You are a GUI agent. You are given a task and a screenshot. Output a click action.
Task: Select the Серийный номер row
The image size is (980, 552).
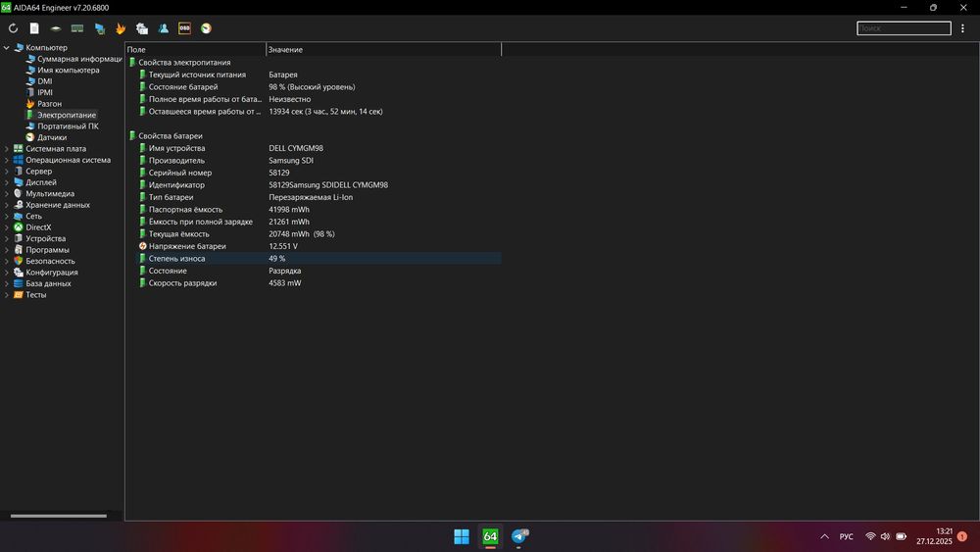pyautogui.click(x=318, y=173)
